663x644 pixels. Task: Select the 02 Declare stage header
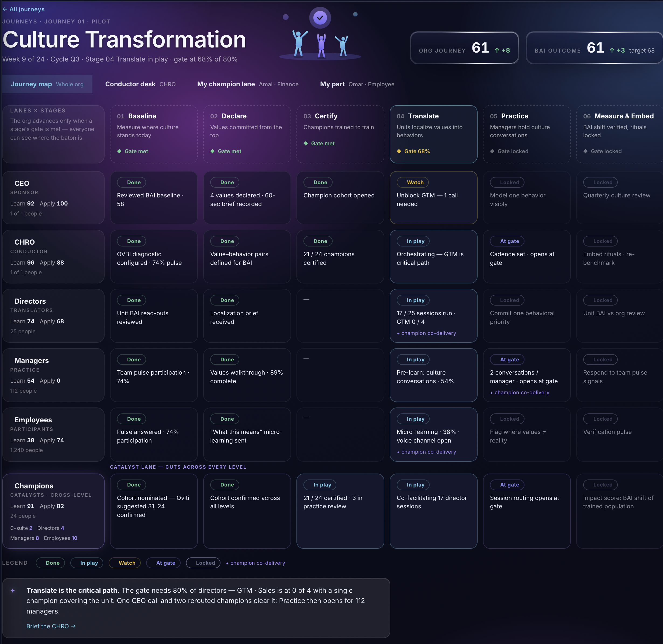pyautogui.click(x=247, y=134)
